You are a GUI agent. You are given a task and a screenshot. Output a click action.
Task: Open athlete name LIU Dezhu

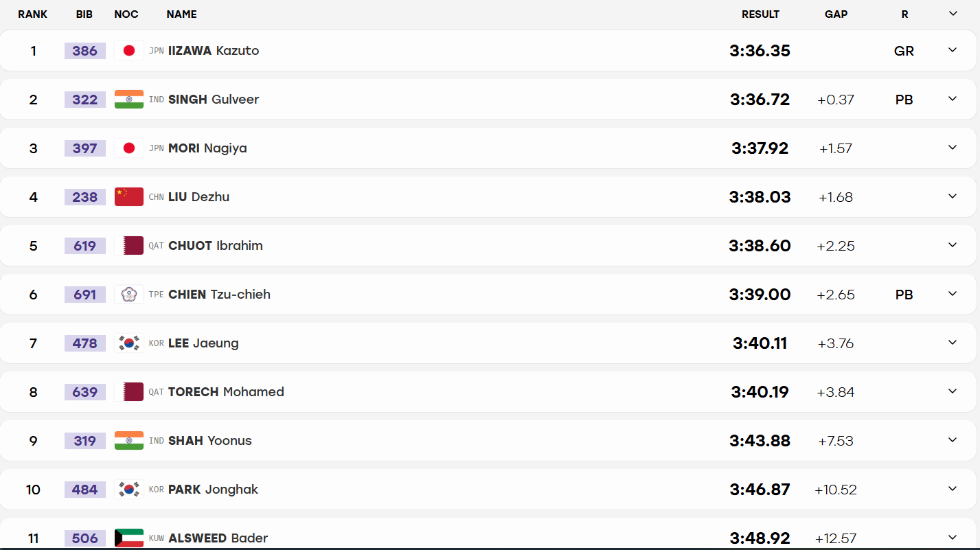click(199, 197)
